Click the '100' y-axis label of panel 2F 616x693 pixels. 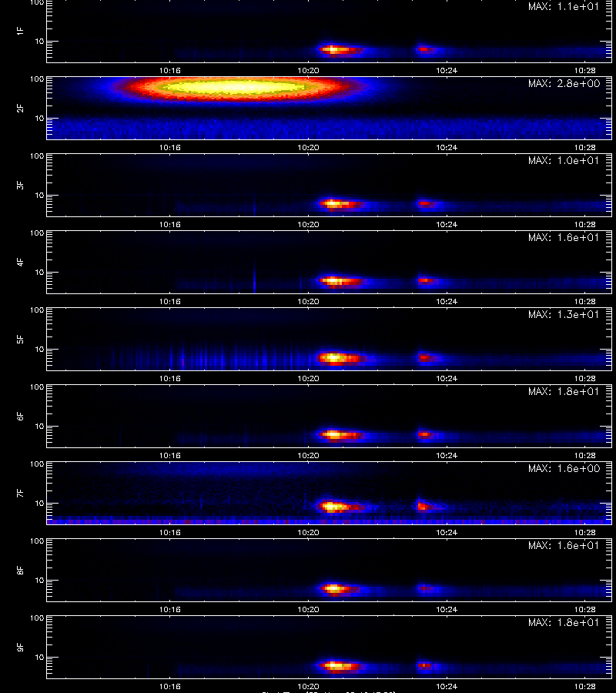pyautogui.click(x=37, y=79)
